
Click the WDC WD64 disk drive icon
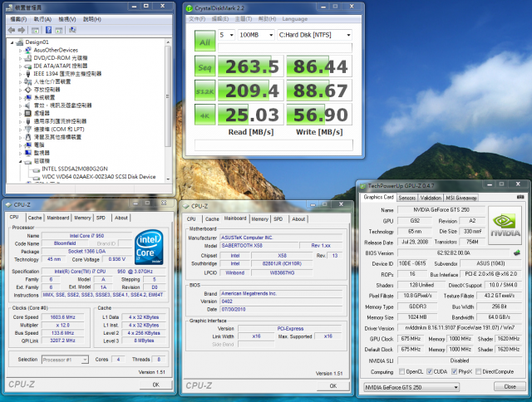click(36, 177)
